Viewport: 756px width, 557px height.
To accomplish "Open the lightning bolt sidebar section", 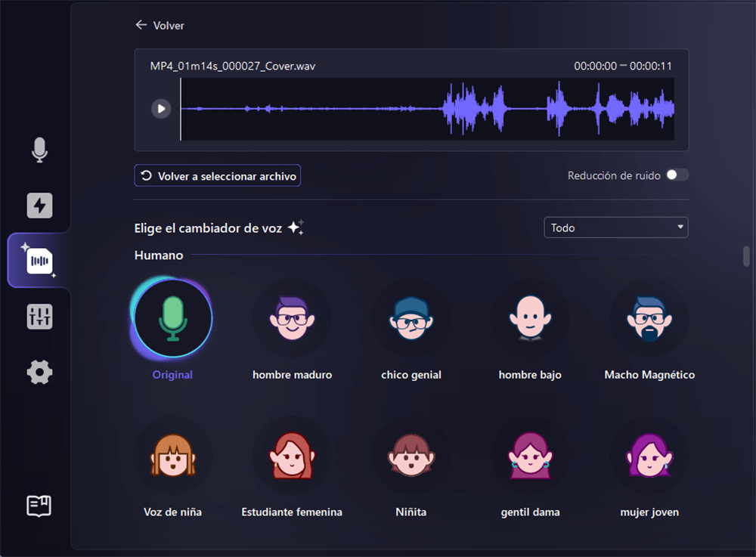I will coord(39,206).
